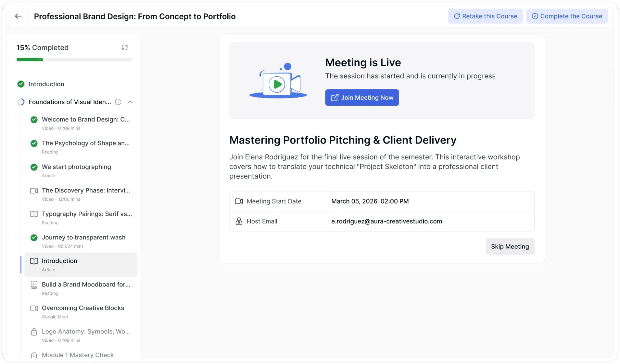The image size is (620, 364).
Task: Click host email e.rodriguez@aura-creativestudio.com
Action: click(386, 221)
